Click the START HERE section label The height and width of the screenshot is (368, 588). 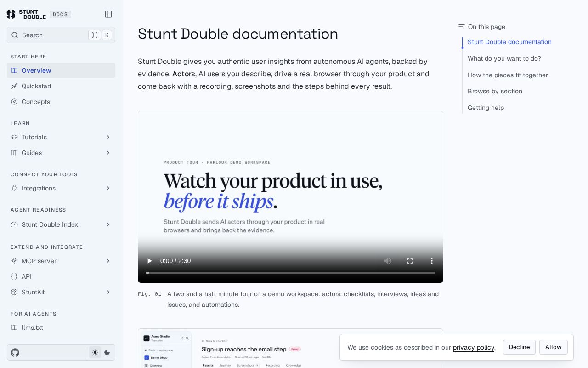pos(28,57)
